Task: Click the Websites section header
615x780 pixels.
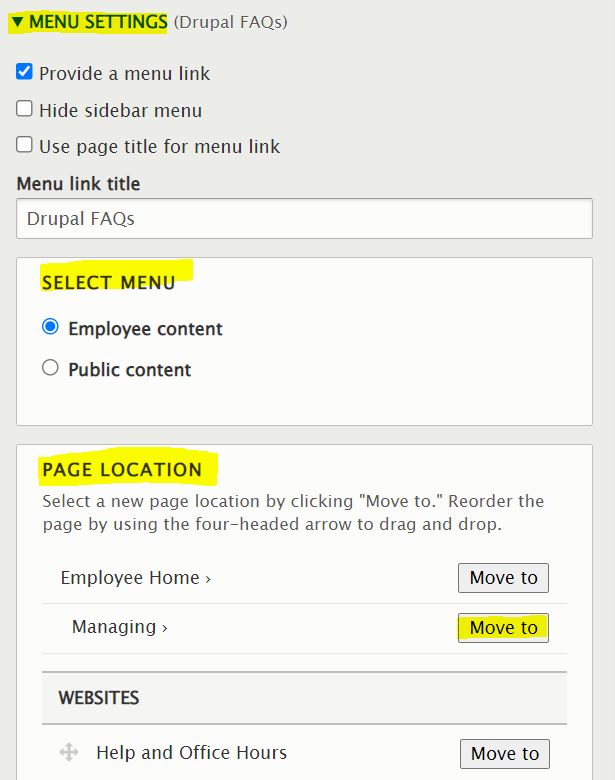Action: point(99,697)
